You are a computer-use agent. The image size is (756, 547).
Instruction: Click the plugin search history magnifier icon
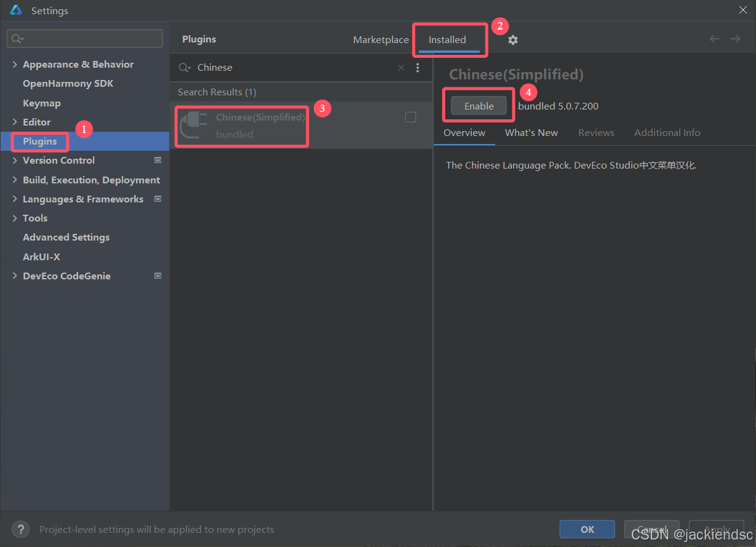[185, 68]
